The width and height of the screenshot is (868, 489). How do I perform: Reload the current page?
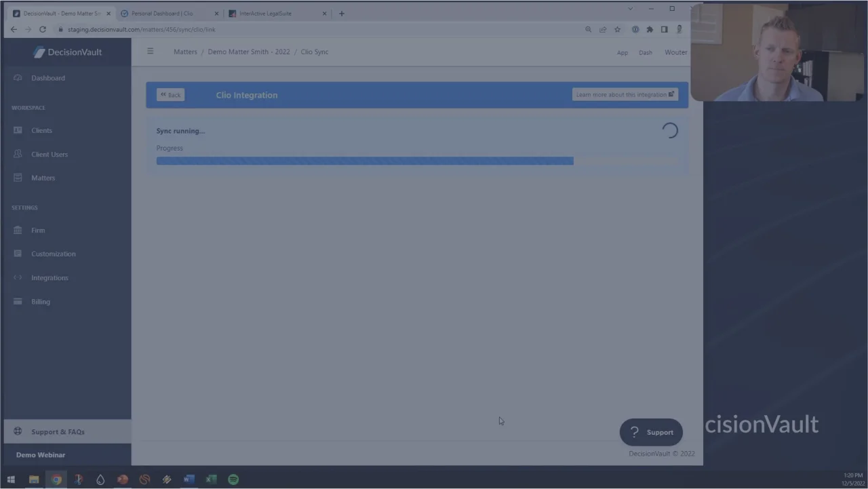(43, 29)
